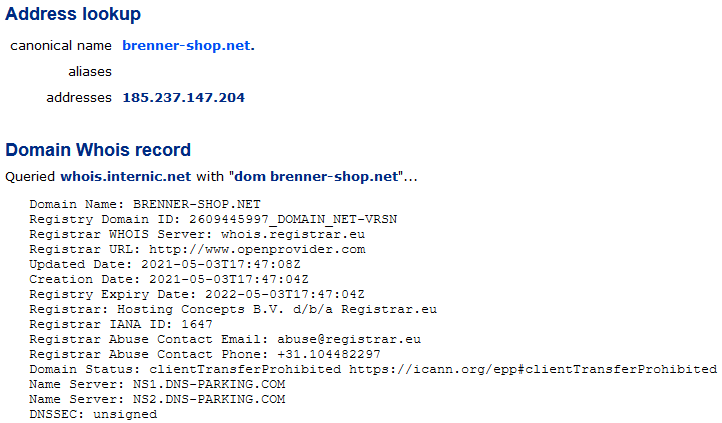Click the NS1.DNS-PARKING.COM name server line
Image resolution: width=722 pixels, height=423 pixels.
coord(157,384)
